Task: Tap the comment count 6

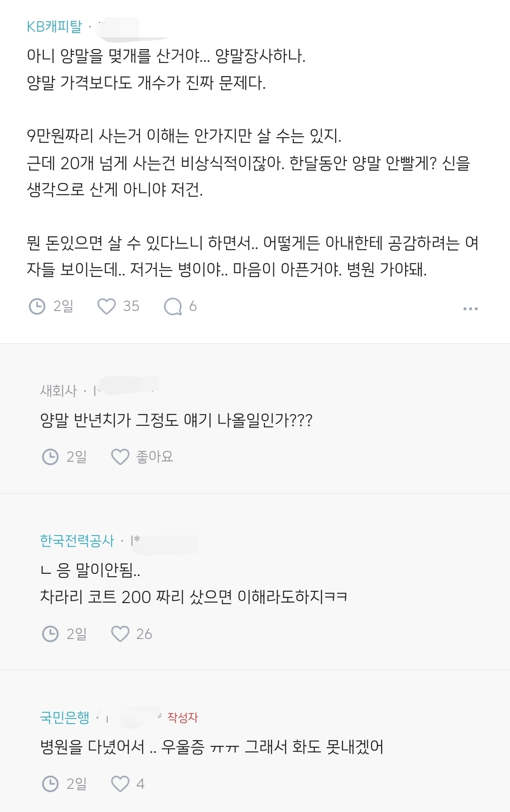Action: click(193, 306)
